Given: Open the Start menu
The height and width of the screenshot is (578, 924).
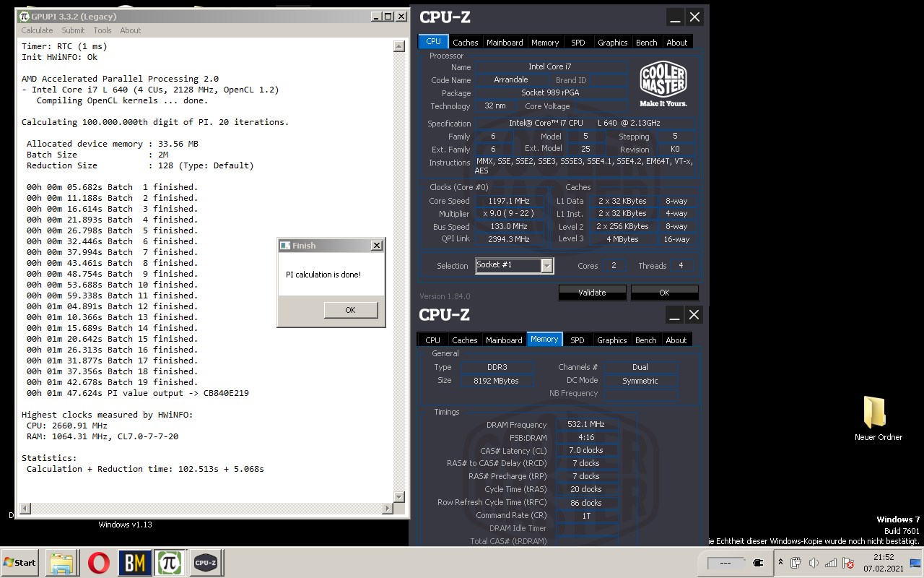Looking at the screenshot, I should click(x=20, y=562).
